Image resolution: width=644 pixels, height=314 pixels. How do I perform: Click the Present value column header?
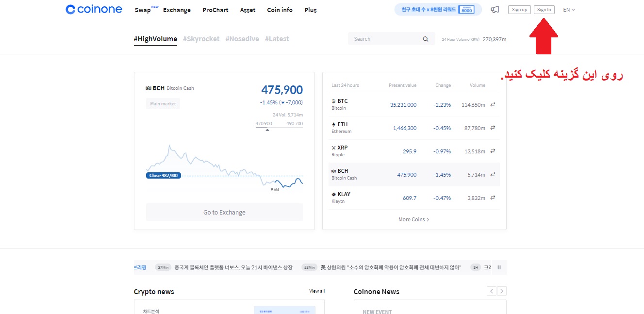coord(402,85)
